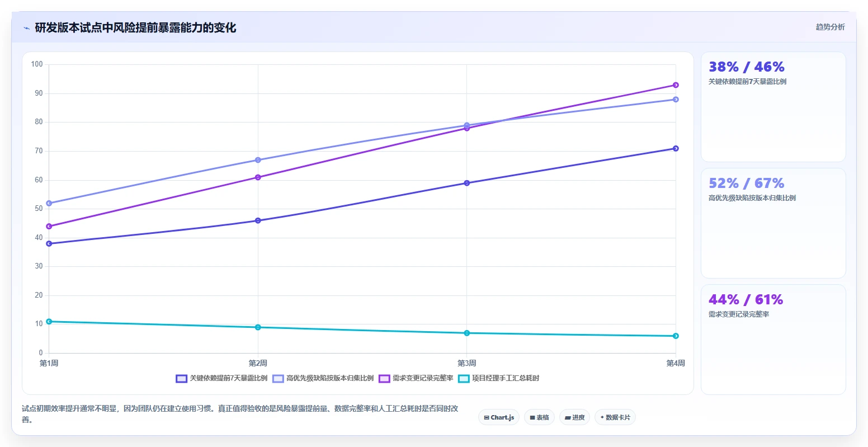Click the week 1 data point at 44
The height and width of the screenshot is (447, 868).
(x=49, y=226)
